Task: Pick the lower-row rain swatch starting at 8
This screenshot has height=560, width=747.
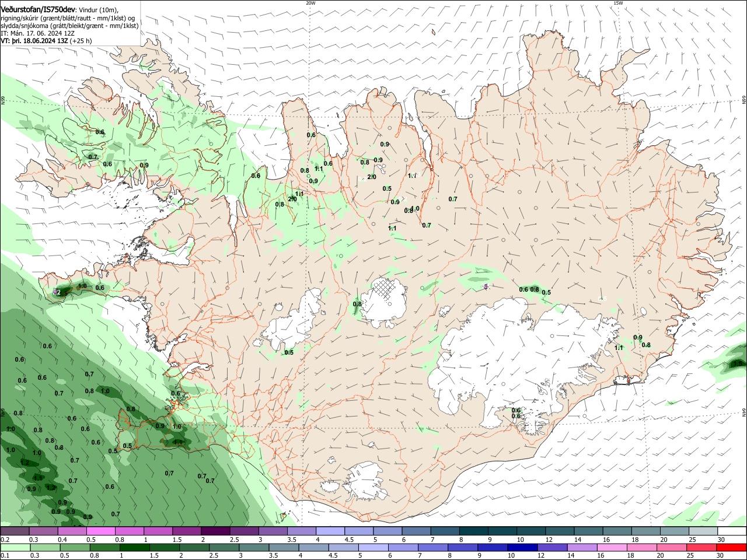Action: [x=463, y=548]
